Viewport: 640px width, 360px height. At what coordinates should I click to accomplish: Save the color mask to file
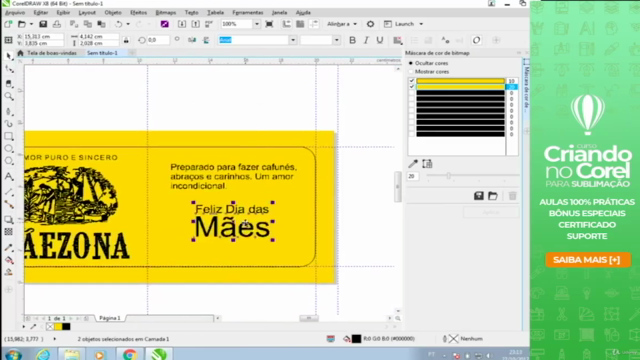(x=479, y=196)
